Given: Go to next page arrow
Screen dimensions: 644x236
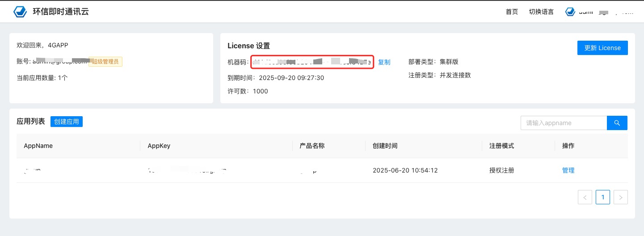Looking at the screenshot, I should pos(620,197).
